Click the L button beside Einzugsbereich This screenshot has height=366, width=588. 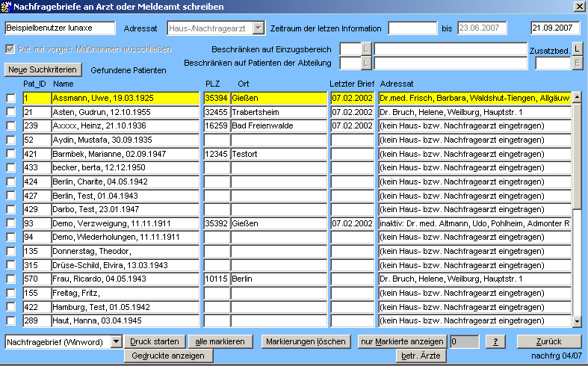pos(365,49)
